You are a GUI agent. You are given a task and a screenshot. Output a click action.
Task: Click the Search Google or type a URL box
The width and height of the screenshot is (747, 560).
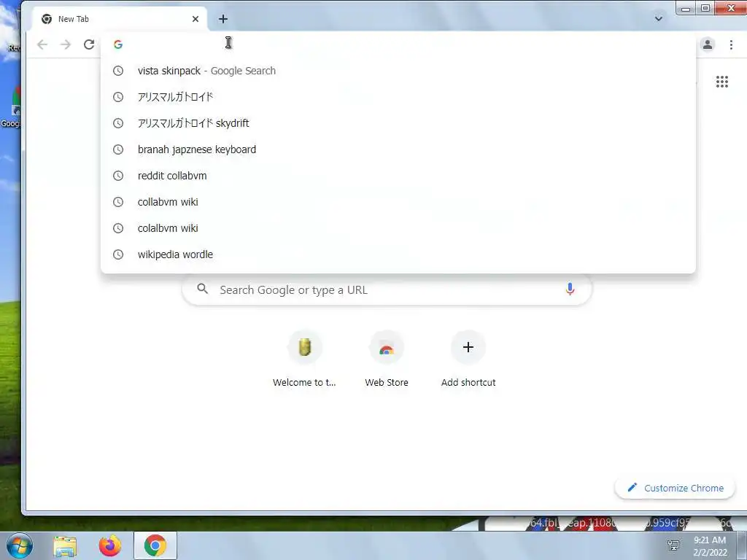tap(387, 289)
